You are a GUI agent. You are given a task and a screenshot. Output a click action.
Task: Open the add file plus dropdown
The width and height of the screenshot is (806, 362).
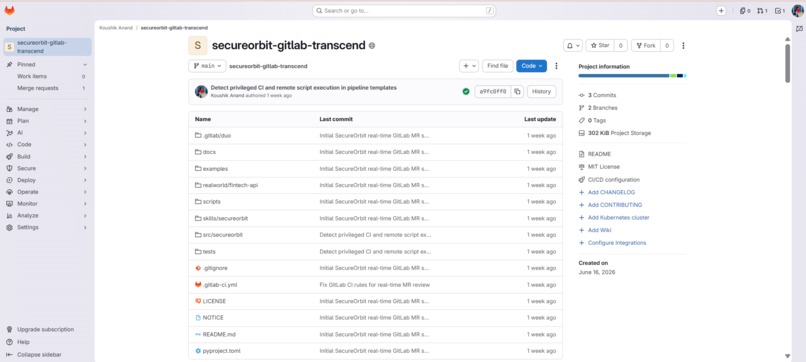point(468,66)
